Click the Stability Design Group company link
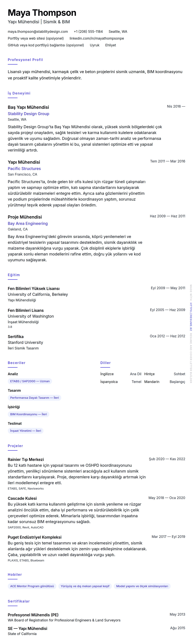Screen dimensions: 193x644 28,114
